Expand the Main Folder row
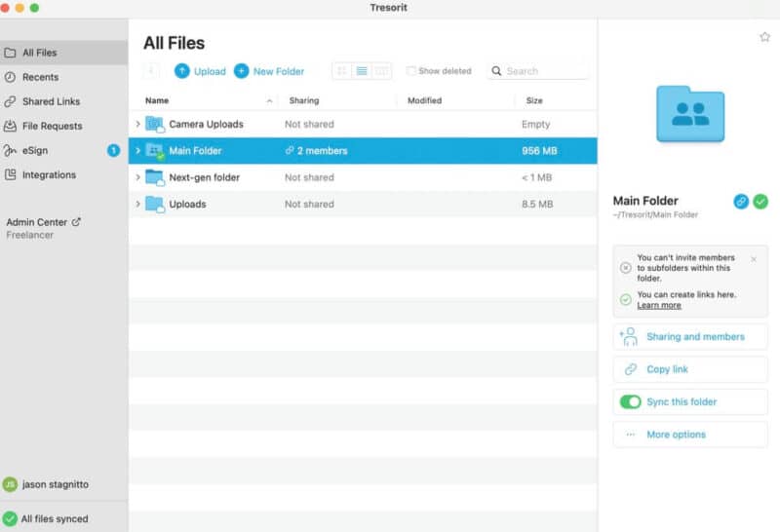 point(137,150)
